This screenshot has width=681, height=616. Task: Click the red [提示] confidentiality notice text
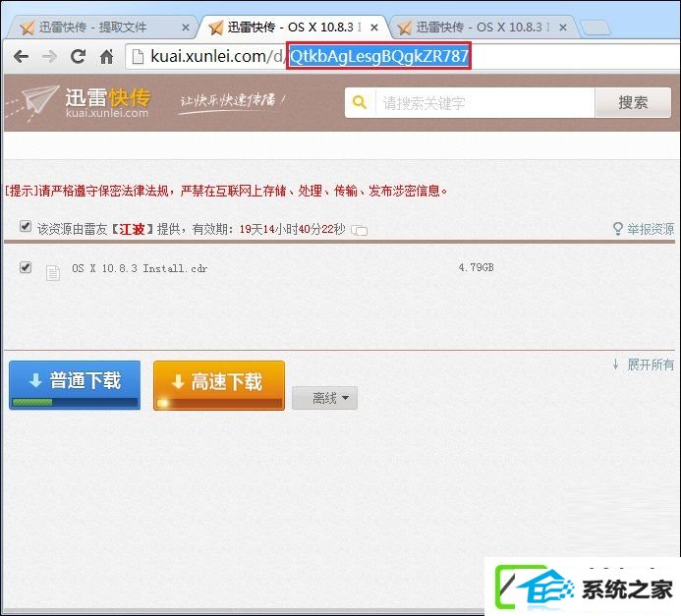[226, 191]
